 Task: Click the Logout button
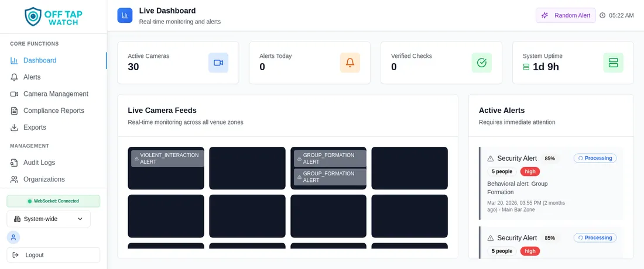point(53,255)
